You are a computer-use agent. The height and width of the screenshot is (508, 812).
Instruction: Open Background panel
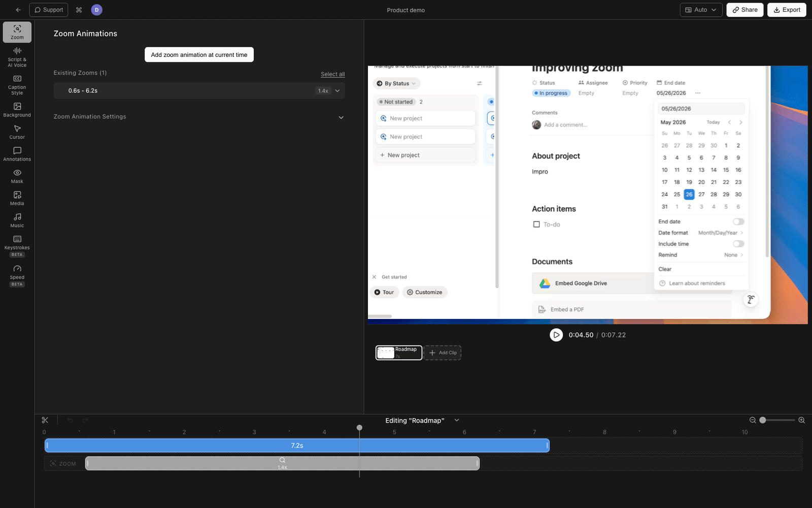[17, 110]
